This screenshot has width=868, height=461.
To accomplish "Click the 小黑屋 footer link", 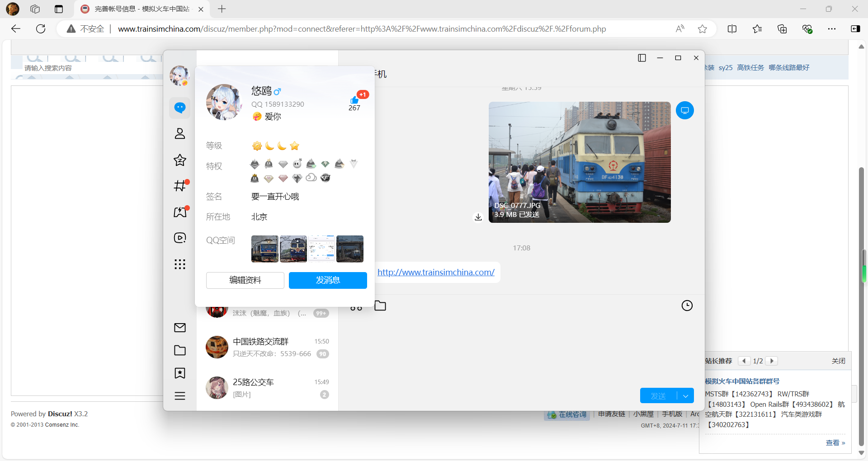I will (x=643, y=414).
